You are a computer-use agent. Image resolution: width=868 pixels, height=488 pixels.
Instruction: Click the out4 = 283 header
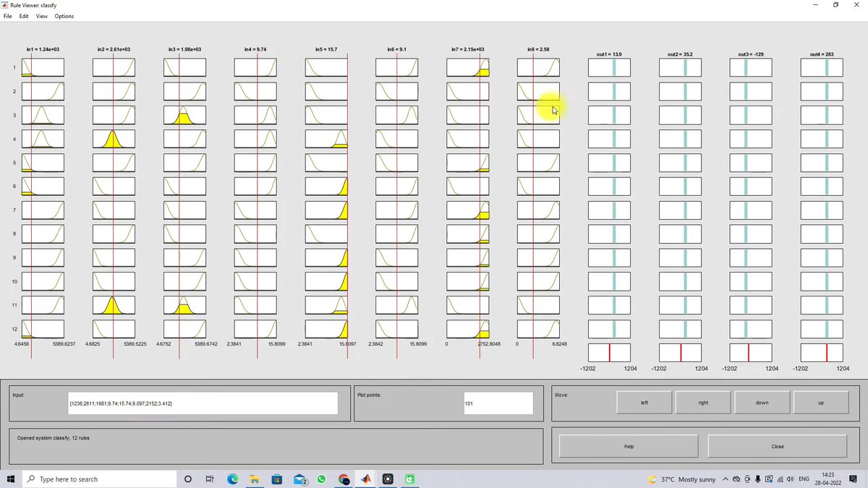click(x=822, y=54)
